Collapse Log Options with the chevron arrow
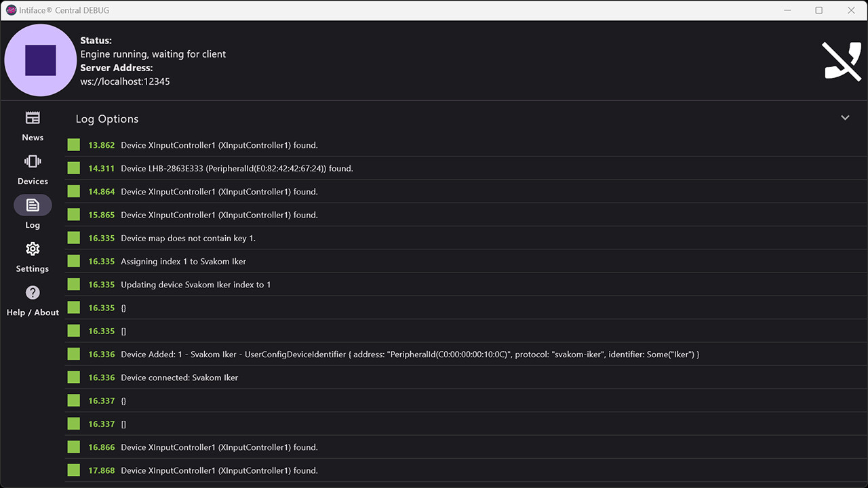 coord(845,117)
